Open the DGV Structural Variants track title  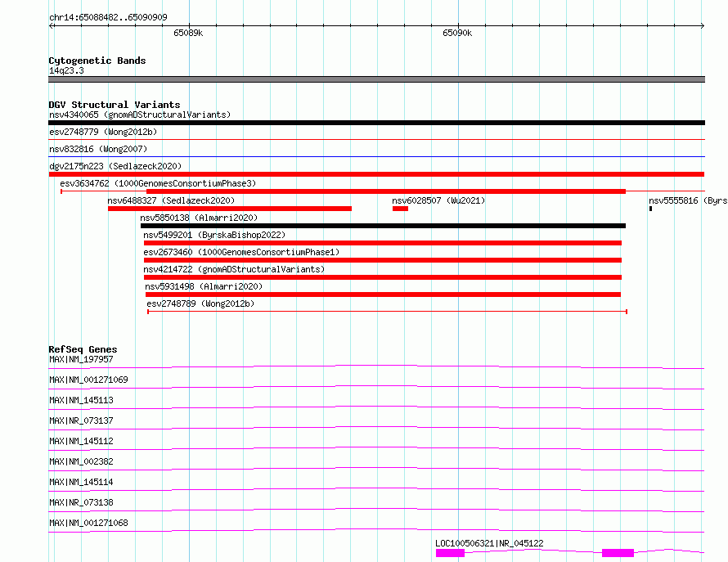coord(115,105)
